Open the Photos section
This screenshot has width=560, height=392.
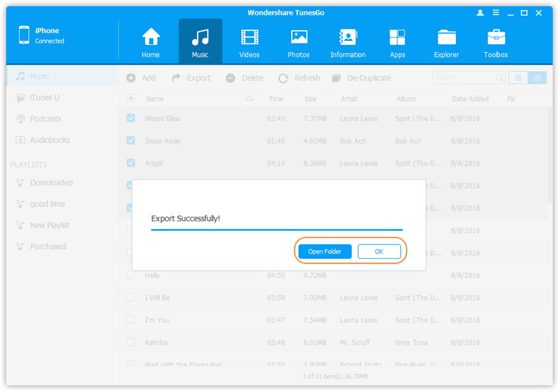click(x=298, y=43)
